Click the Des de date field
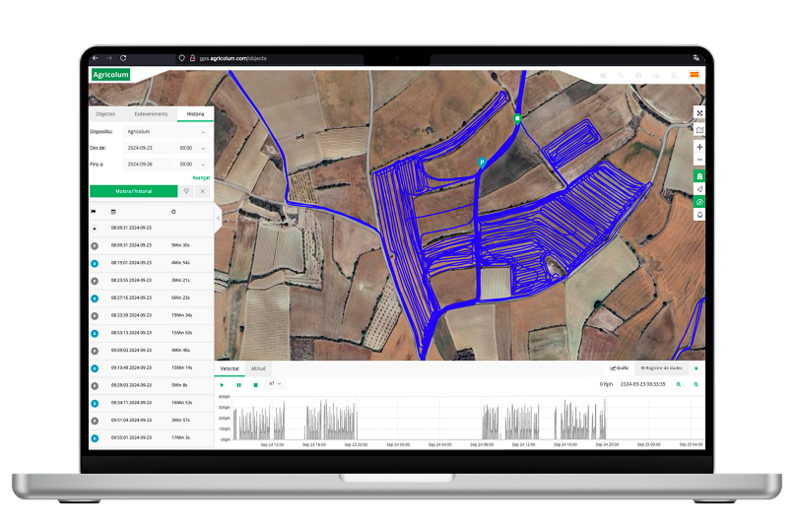Image resolution: width=794 pixels, height=532 pixels. (x=147, y=148)
